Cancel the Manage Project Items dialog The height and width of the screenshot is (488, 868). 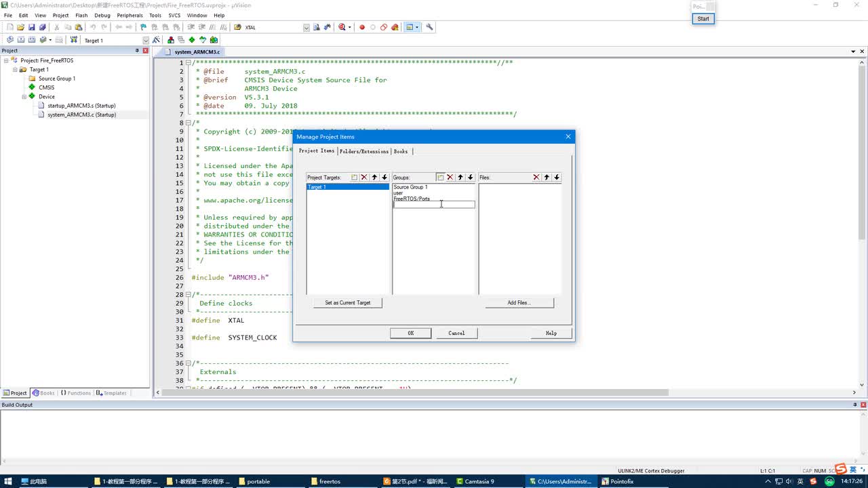pos(456,333)
